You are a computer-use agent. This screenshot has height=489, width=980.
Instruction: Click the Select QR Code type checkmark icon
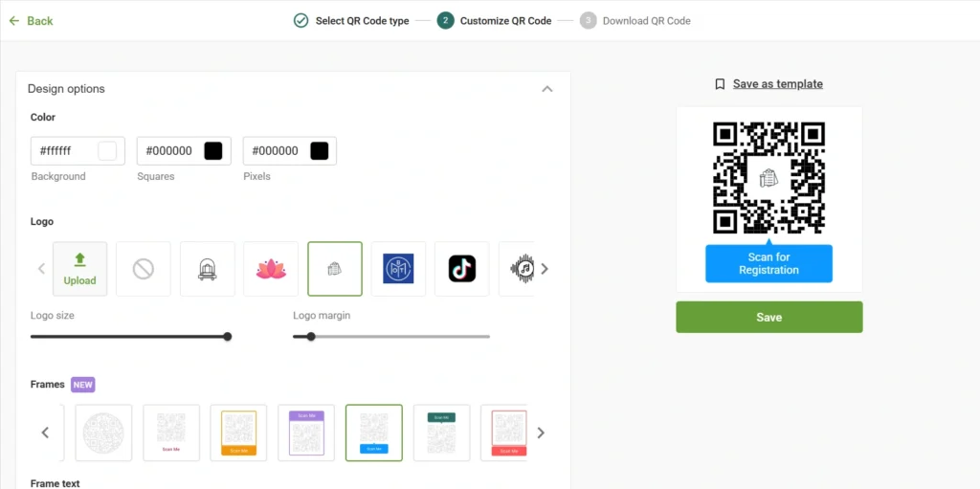(x=301, y=21)
